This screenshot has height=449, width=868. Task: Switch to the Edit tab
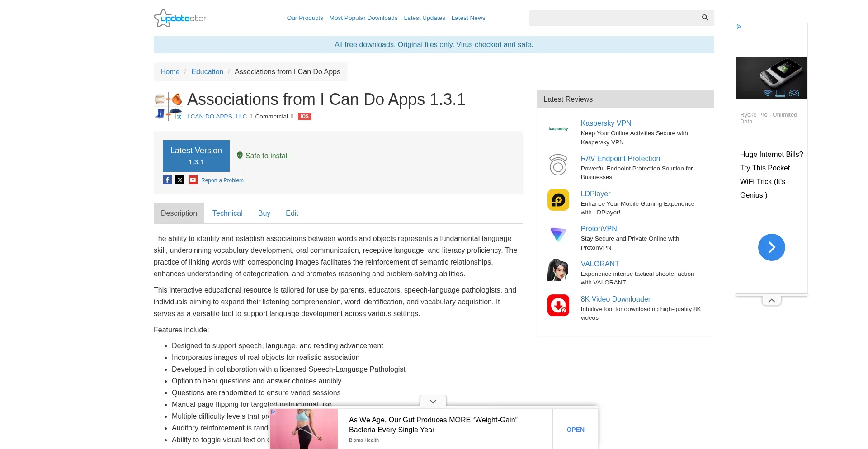[x=292, y=213]
